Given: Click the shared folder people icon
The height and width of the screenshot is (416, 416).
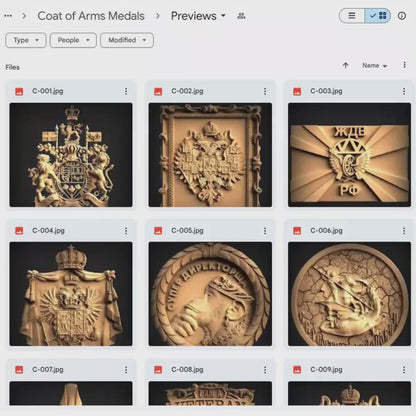Looking at the screenshot, I should (241, 16).
